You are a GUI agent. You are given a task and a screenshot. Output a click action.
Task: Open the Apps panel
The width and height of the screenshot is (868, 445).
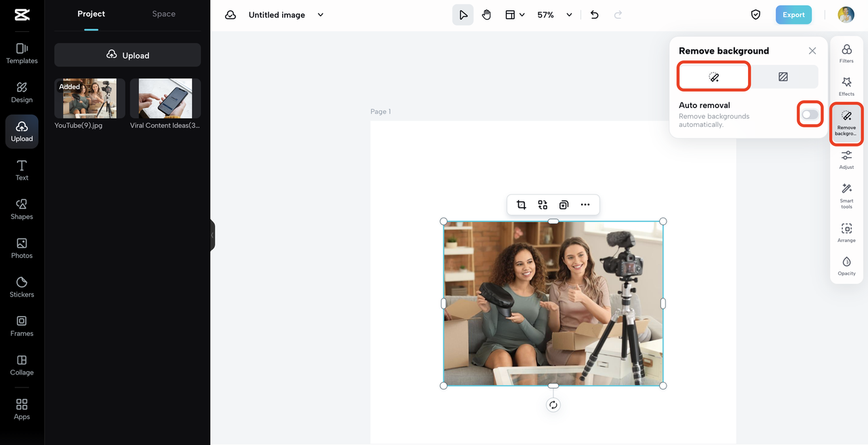tap(22, 409)
